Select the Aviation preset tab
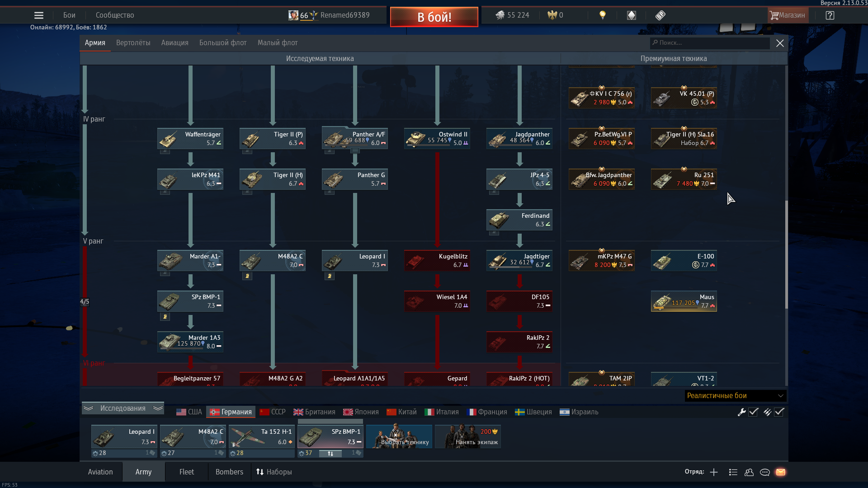 click(x=100, y=472)
